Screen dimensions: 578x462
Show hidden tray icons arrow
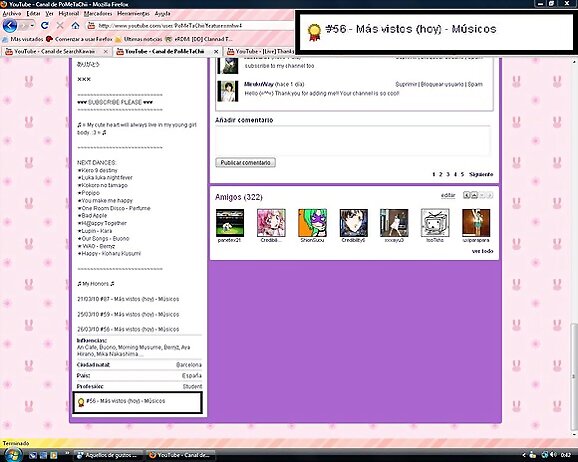[524, 455]
